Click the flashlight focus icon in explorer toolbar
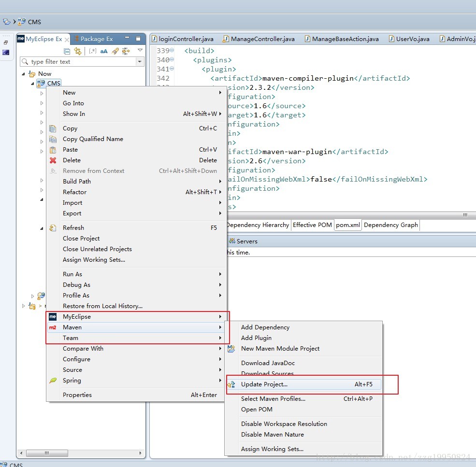 [x=115, y=51]
